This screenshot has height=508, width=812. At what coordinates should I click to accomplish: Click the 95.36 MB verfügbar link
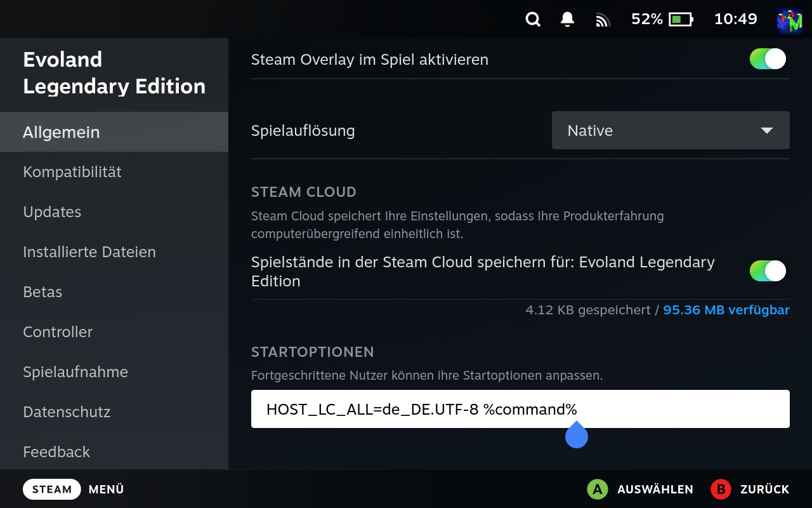pos(726,310)
